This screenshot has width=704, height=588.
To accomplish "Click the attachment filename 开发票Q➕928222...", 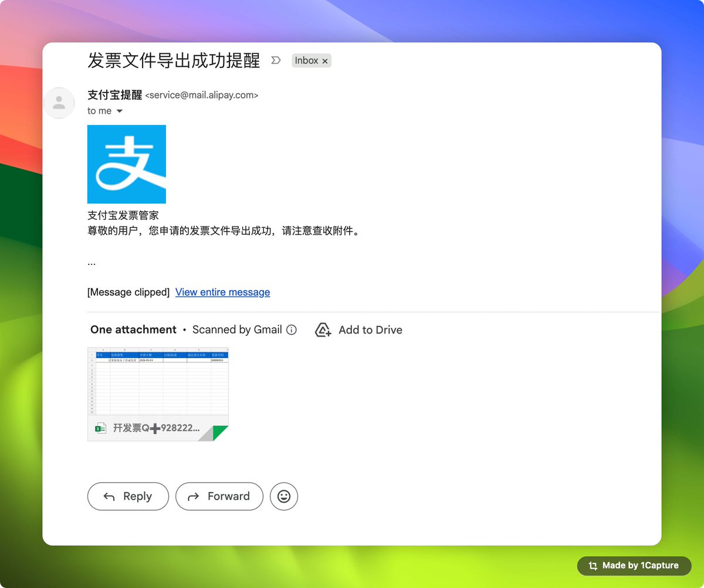I will 156,429.
